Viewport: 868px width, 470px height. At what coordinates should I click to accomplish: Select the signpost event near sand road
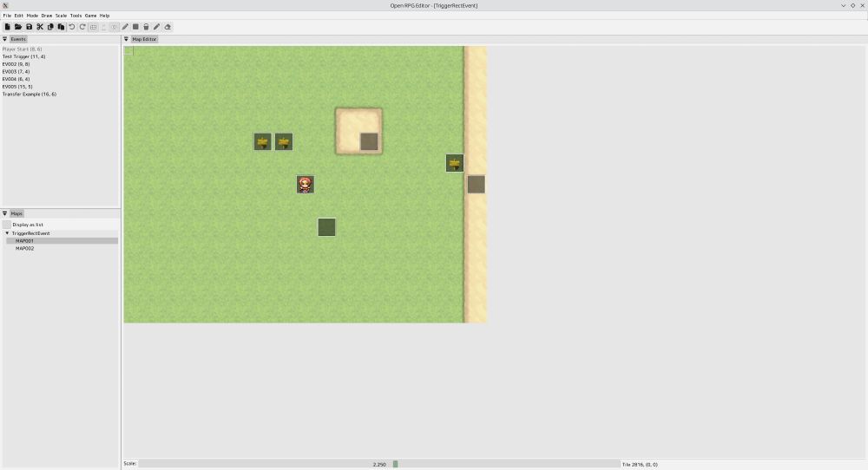coord(455,163)
